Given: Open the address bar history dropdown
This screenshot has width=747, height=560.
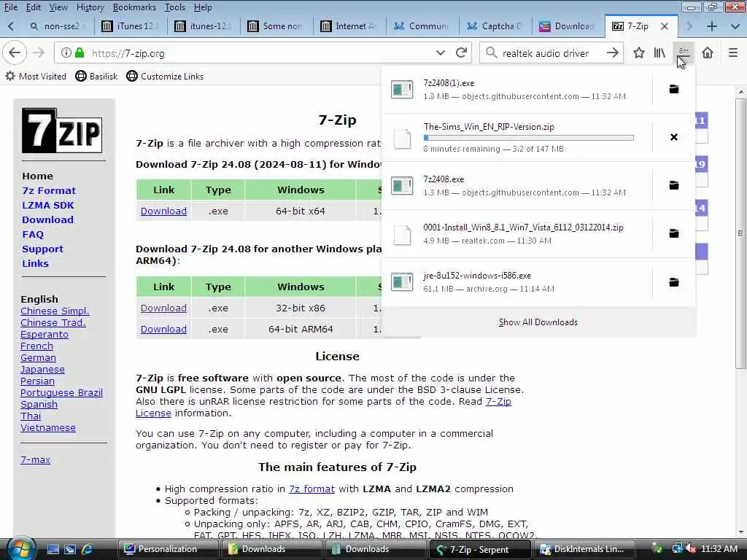Looking at the screenshot, I should (440, 52).
